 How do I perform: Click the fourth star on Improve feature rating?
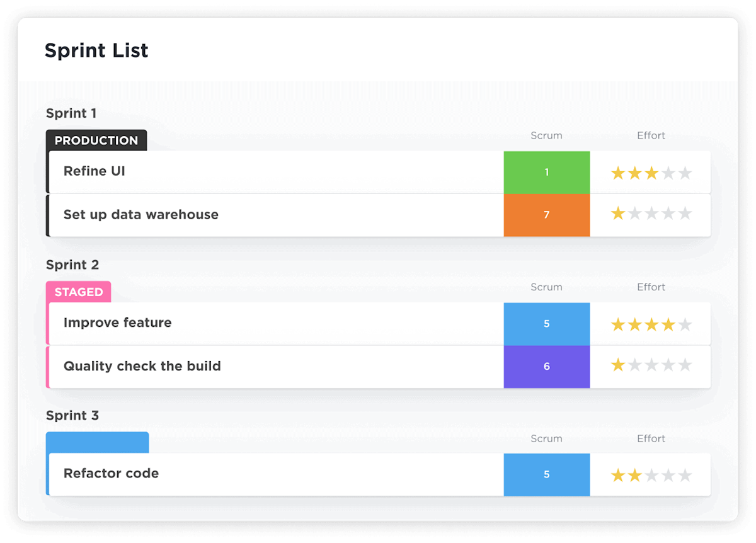(668, 324)
